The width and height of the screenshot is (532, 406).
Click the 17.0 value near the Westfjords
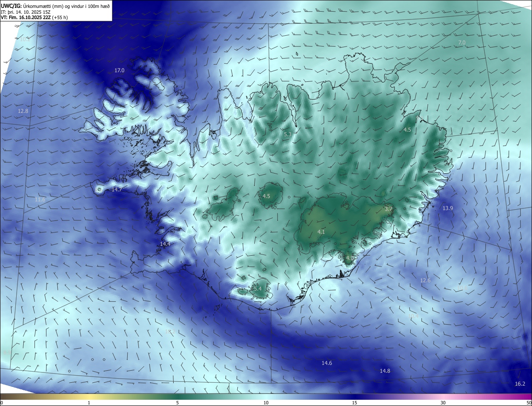click(x=119, y=71)
